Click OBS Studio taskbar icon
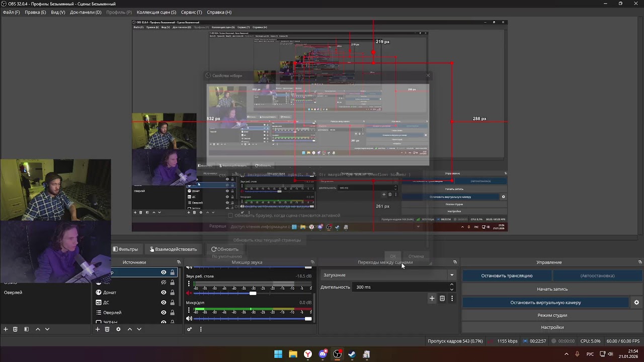The width and height of the screenshot is (644, 362). pos(337,354)
